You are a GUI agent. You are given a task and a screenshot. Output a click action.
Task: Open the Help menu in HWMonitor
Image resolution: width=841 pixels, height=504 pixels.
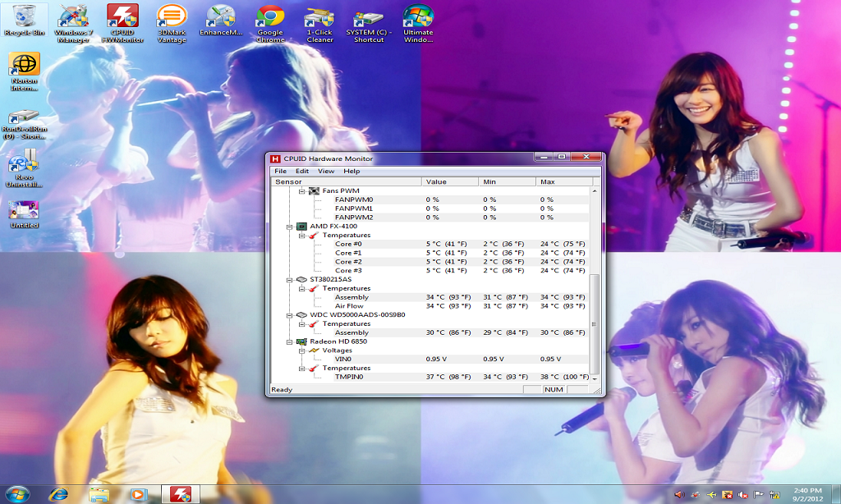pos(352,171)
